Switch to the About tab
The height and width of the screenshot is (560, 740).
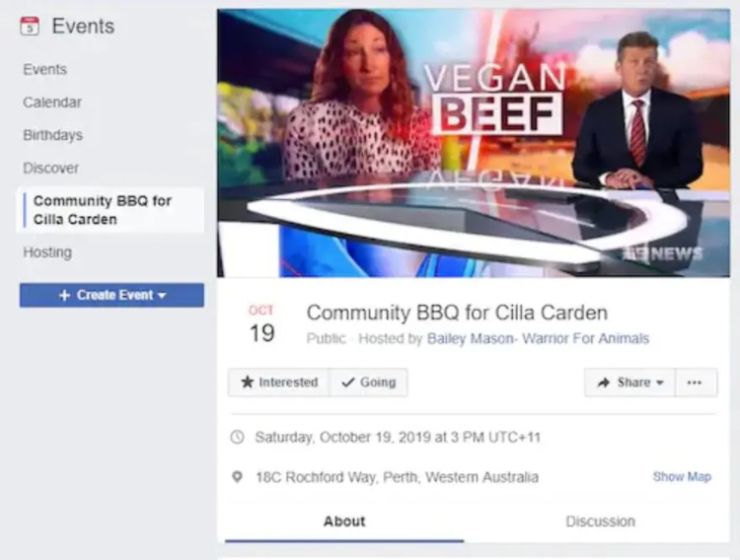click(x=344, y=522)
